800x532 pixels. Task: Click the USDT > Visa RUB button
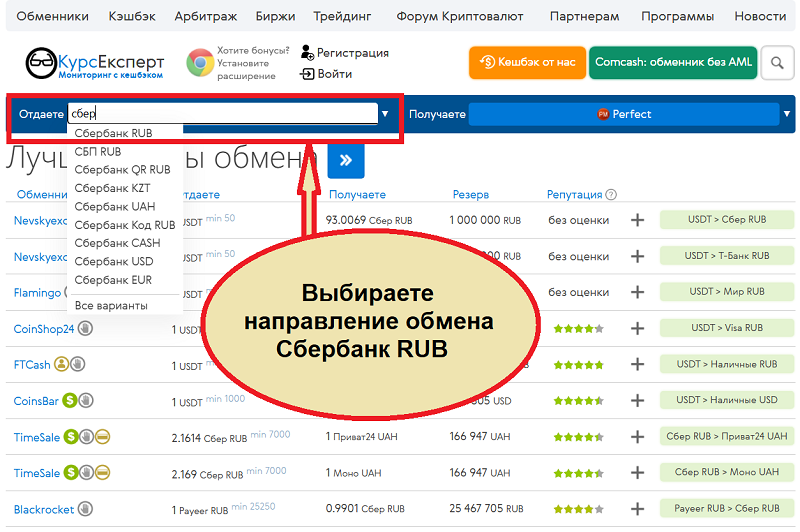tap(727, 328)
